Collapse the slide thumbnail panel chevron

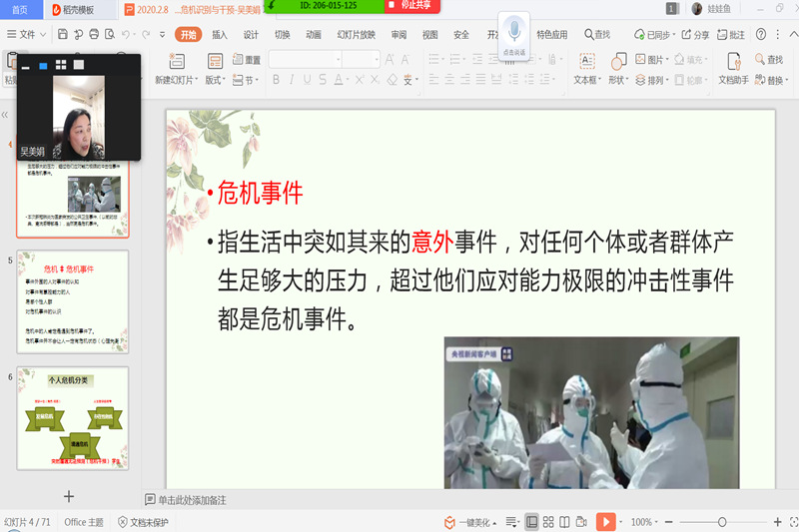5,115
